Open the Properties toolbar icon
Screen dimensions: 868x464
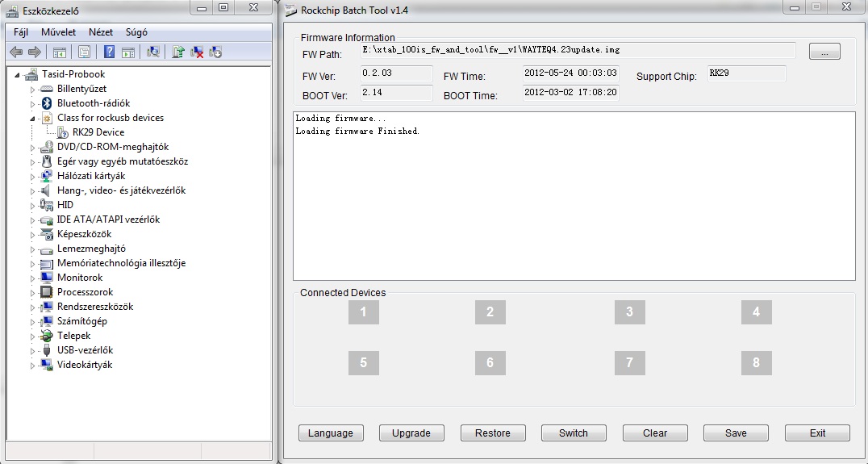point(84,52)
